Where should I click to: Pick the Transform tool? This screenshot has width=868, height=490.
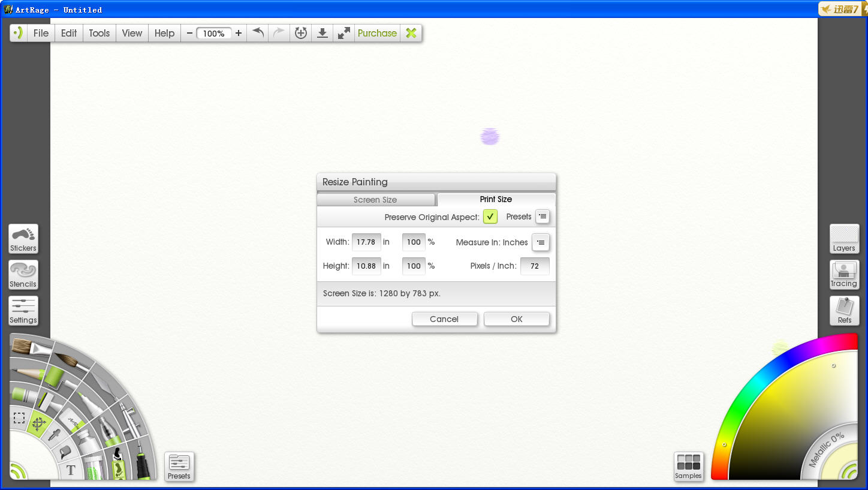39,423
